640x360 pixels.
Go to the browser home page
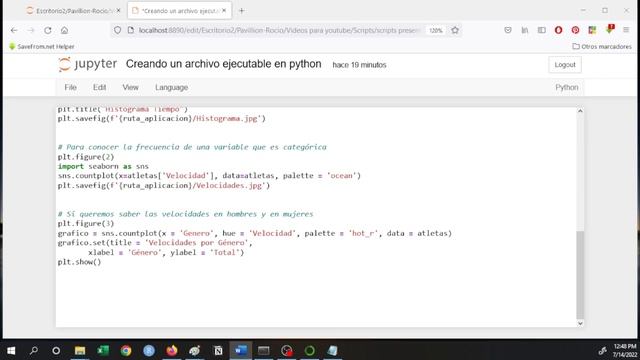64,30
